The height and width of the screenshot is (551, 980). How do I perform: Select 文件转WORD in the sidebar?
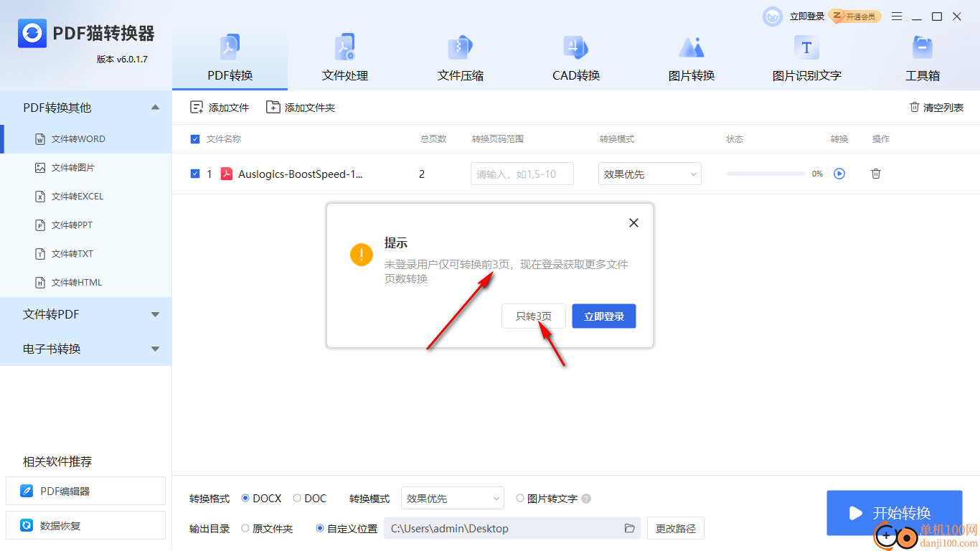[x=86, y=139]
